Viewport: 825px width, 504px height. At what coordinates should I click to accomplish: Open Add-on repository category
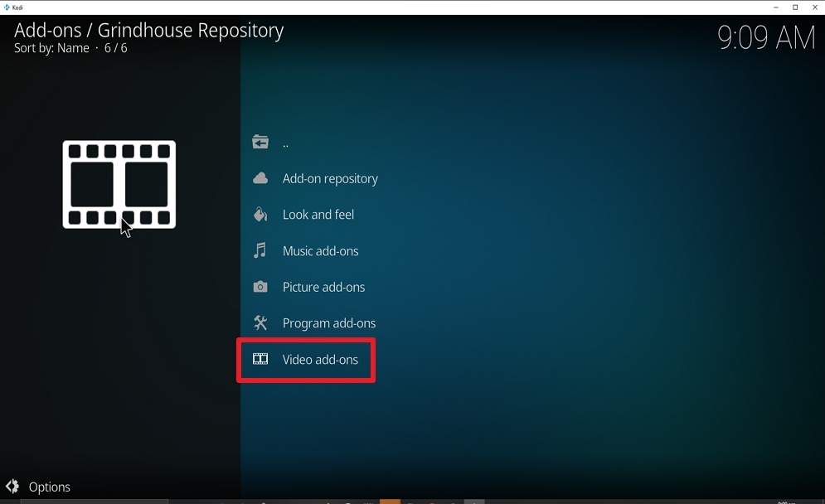(330, 179)
